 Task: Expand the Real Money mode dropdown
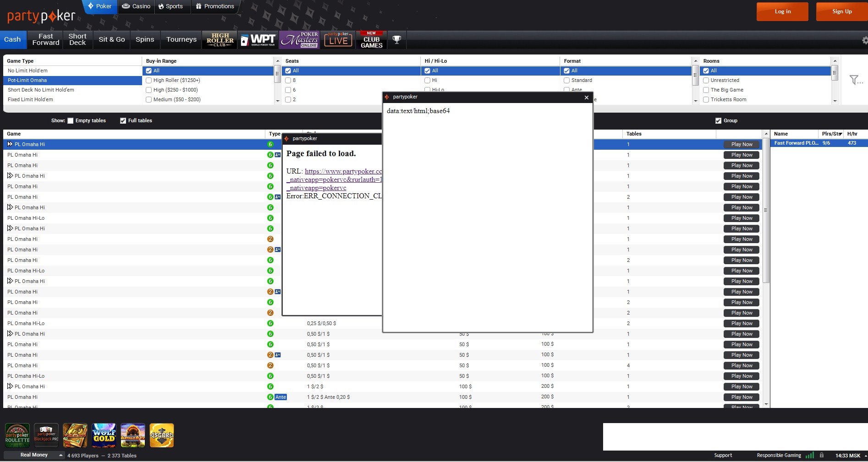[x=60, y=455]
